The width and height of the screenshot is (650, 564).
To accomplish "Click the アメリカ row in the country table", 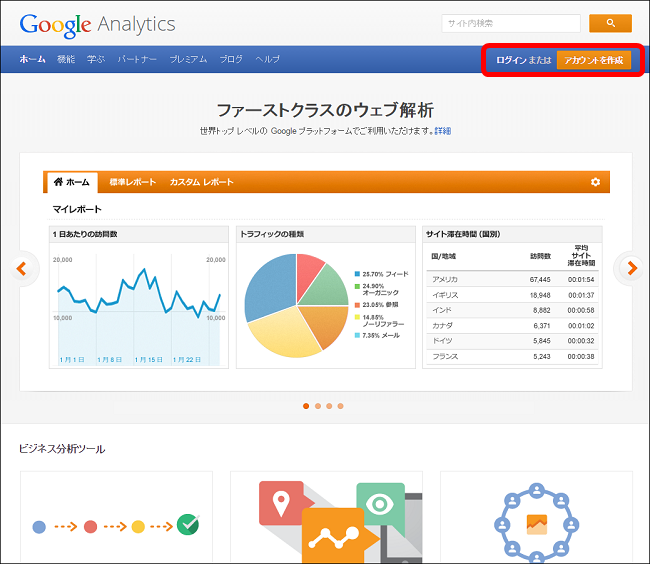I will point(512,279).
